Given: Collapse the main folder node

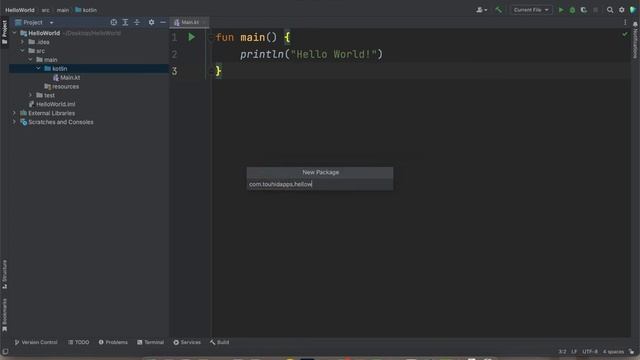Looking at the screenshot, I should (31, 60).
